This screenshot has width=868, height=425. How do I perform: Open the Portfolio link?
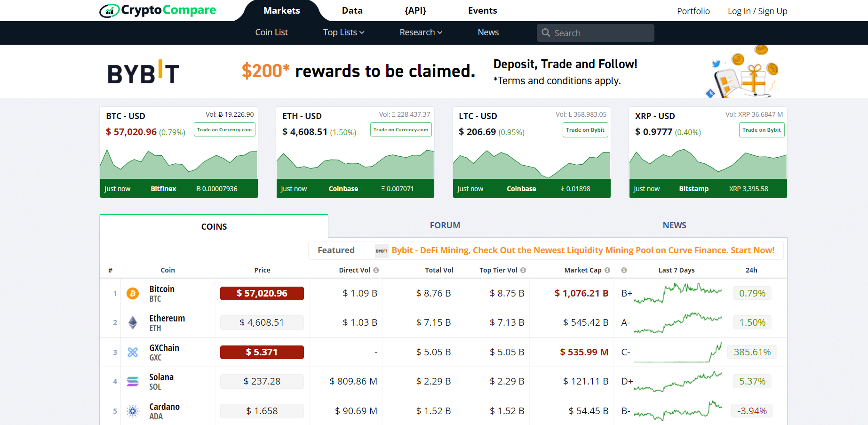[x=693, y=11]
